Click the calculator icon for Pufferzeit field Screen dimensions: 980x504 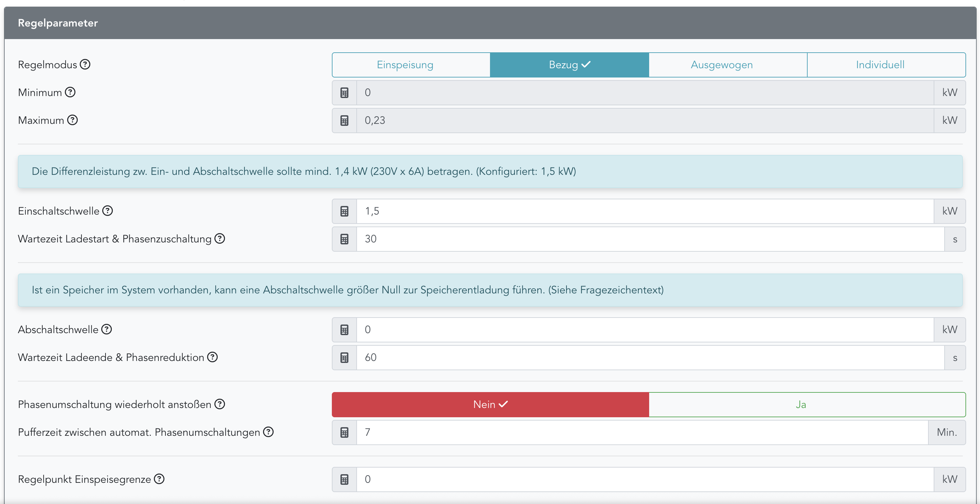[x=344, y=432]
